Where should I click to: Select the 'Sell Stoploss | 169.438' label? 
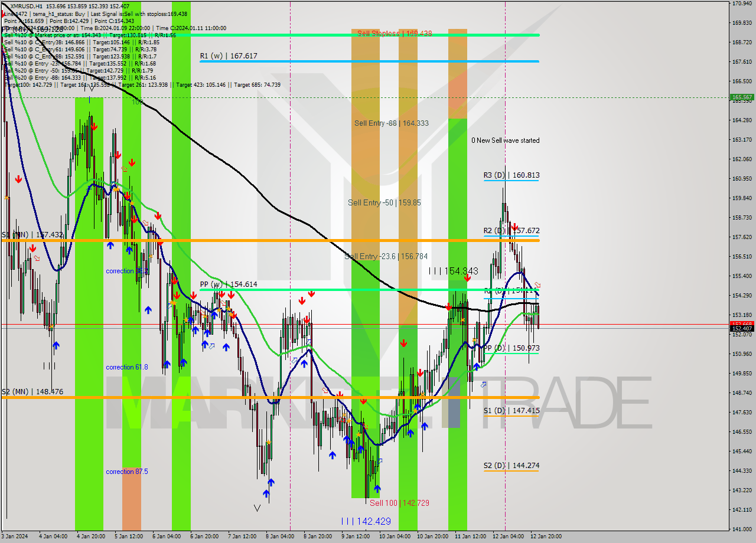pos(394,34)
